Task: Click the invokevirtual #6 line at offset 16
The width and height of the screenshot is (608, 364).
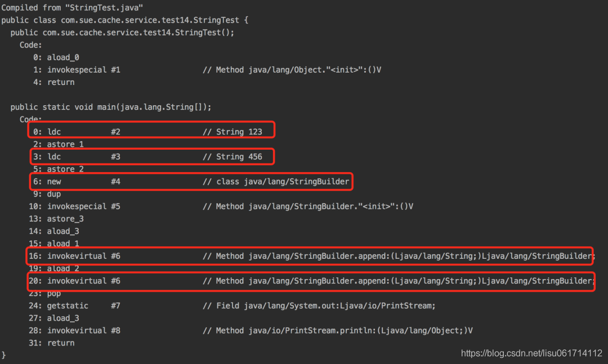Action: (310, 256)
